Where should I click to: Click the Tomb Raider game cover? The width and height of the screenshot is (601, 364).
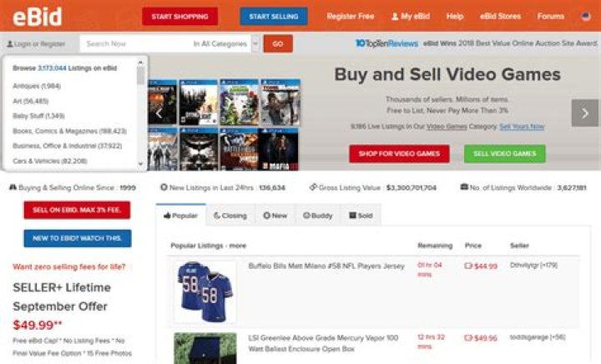[280, 103]
